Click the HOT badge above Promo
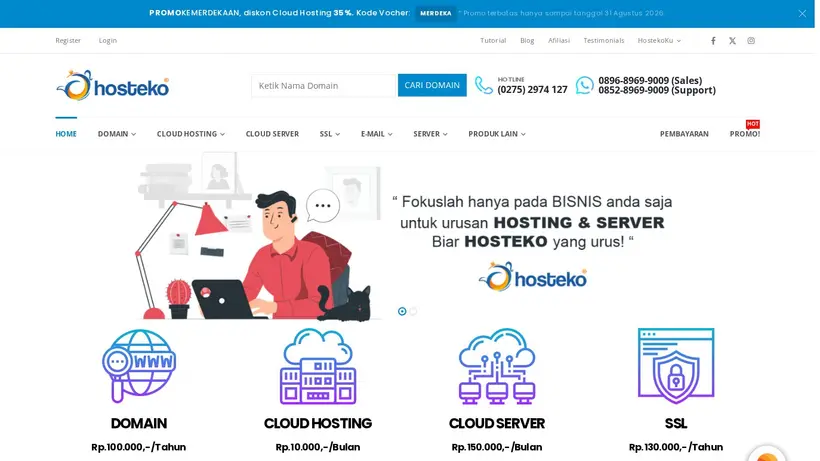This screenshot has height=461, width=820. point(753,124)
